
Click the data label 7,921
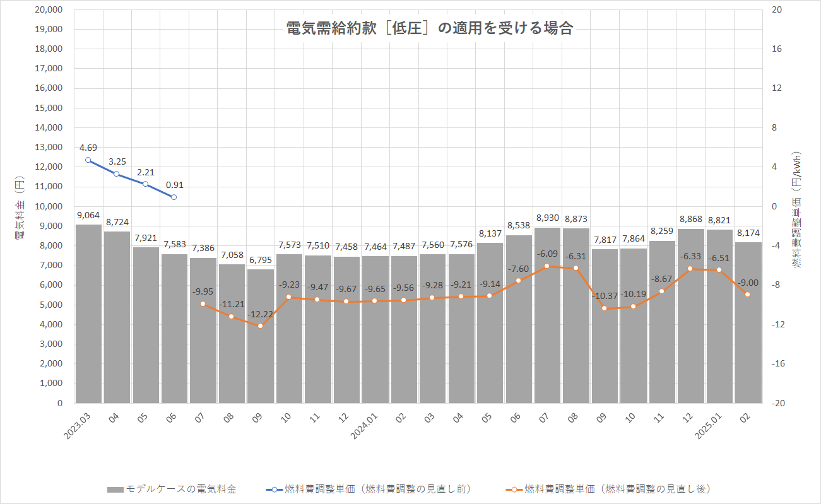click(146, 238)
